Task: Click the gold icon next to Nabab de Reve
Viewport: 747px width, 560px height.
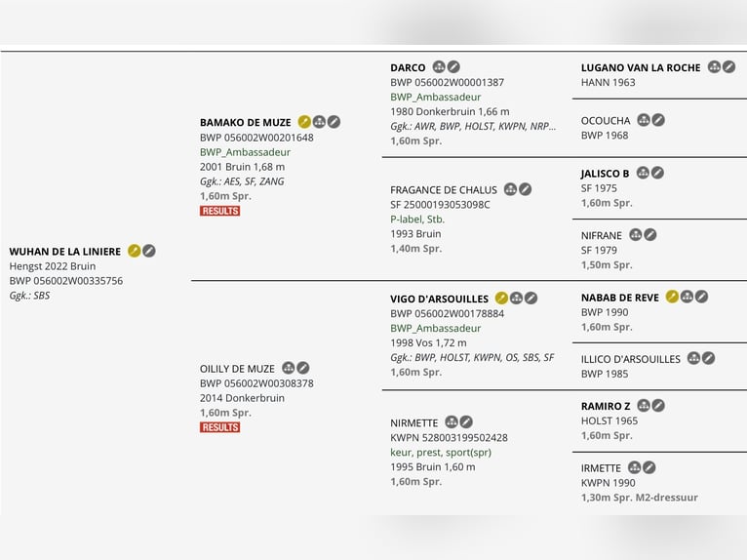Action: tap(672, 297)
